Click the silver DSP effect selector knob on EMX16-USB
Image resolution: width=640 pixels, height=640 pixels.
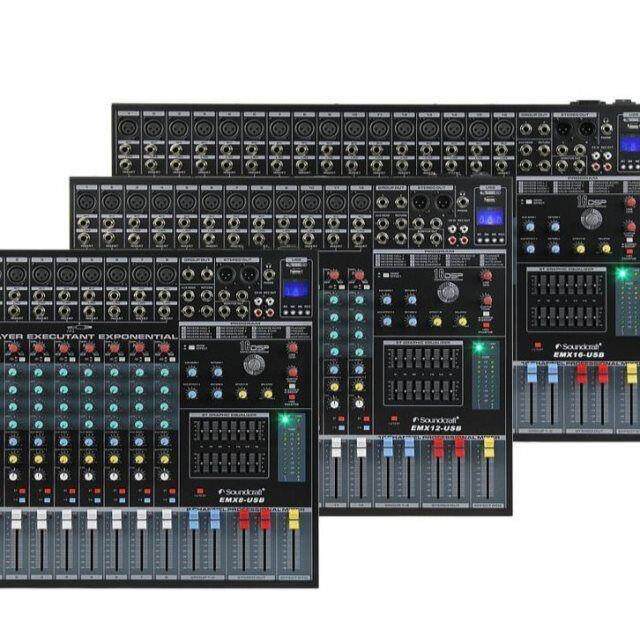pos(591,219)
